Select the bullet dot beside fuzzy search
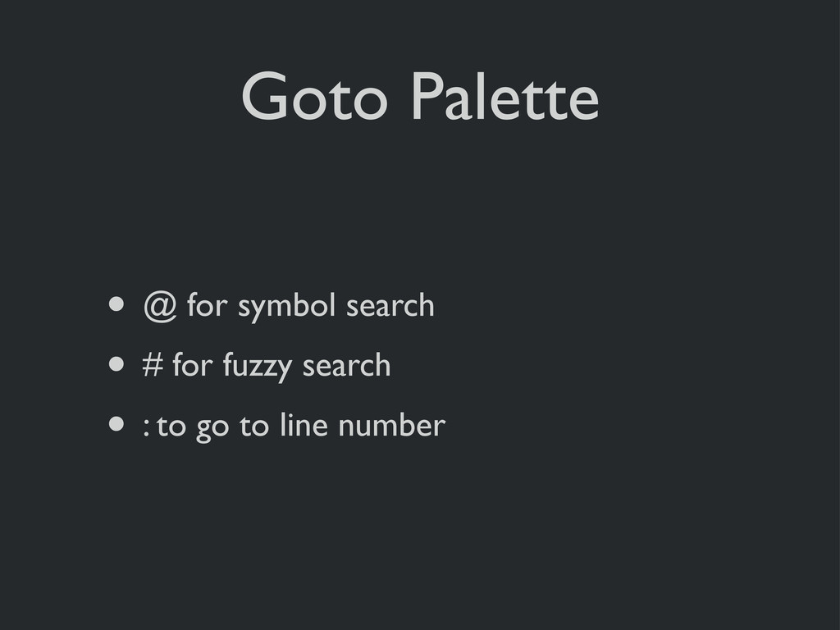The width and height of the screenshot is (840, 630). (x=116, y=364)
